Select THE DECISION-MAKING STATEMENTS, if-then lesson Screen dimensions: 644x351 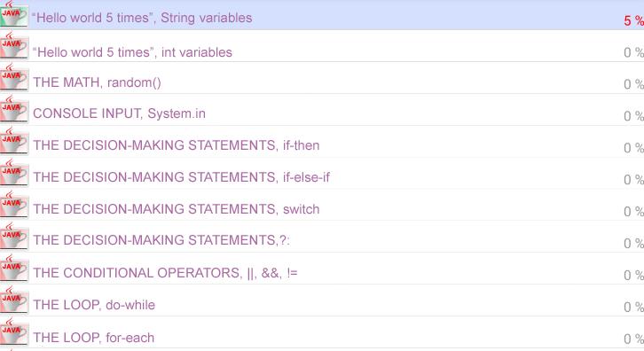click(177, 145)
